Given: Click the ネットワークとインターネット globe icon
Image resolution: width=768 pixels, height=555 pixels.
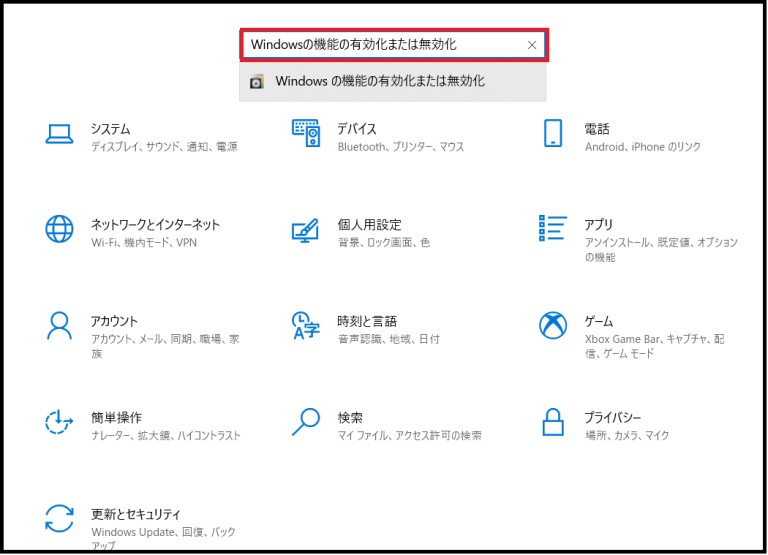Looking at the screenshot, I should pyautogui.click(x=59, y=229).
